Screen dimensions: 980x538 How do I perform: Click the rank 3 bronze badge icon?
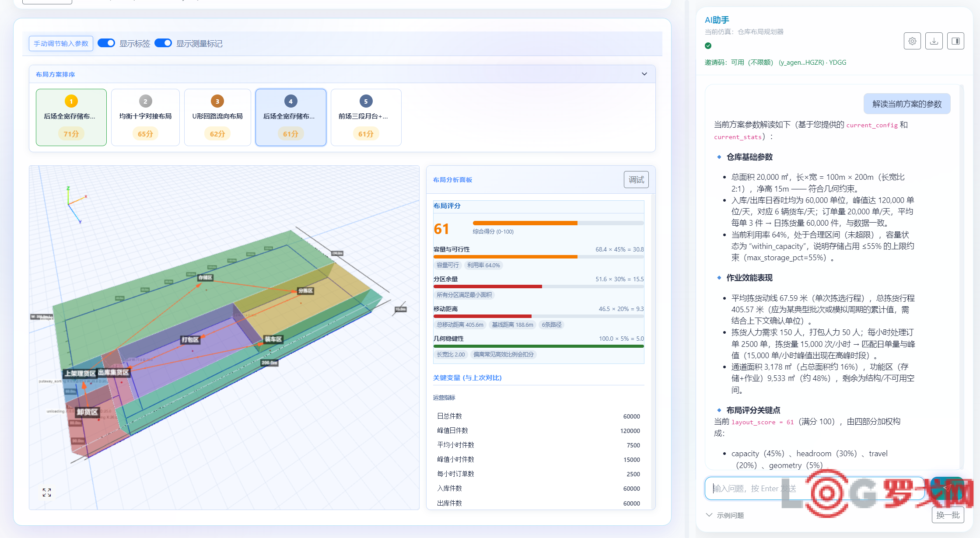coord(217,101)
